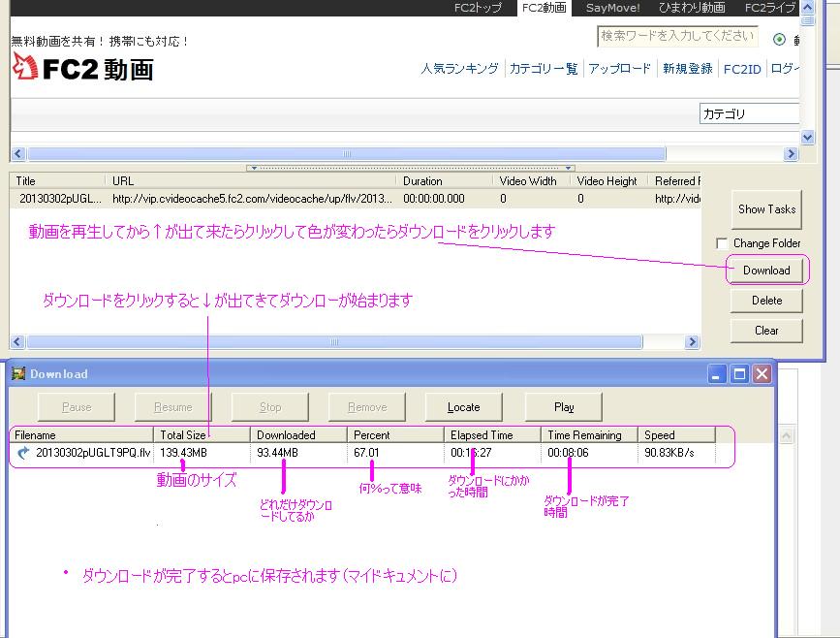This screenshot has height=638, width=840.
Task: Tick the Change Folder checkbox
Action: coord(722,243)
